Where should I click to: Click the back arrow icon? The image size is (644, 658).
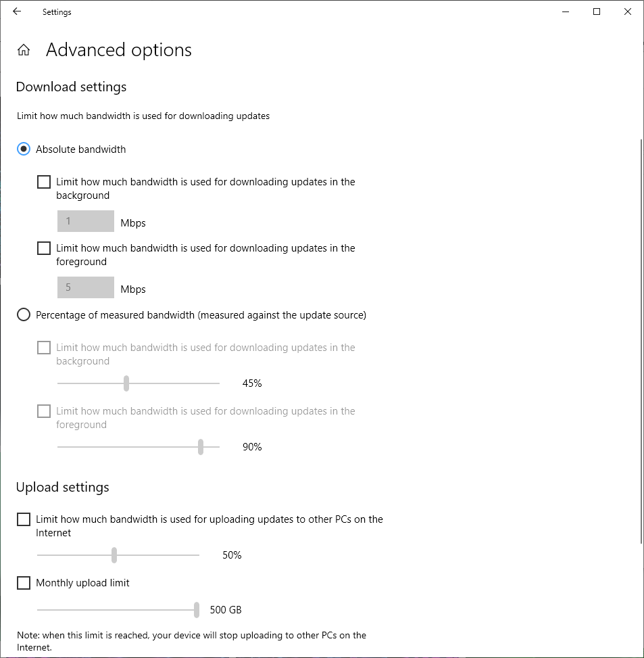click(17, 11)
